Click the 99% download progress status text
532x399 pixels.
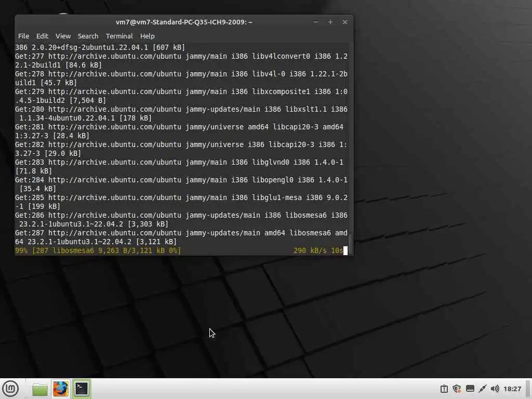click(98, 250)
